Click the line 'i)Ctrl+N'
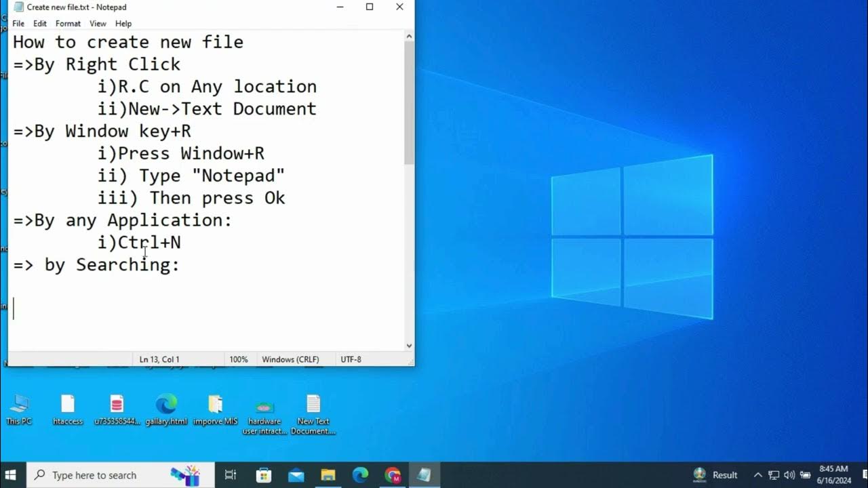The width and height of the screenshot is (868, 488). [139, 243]
